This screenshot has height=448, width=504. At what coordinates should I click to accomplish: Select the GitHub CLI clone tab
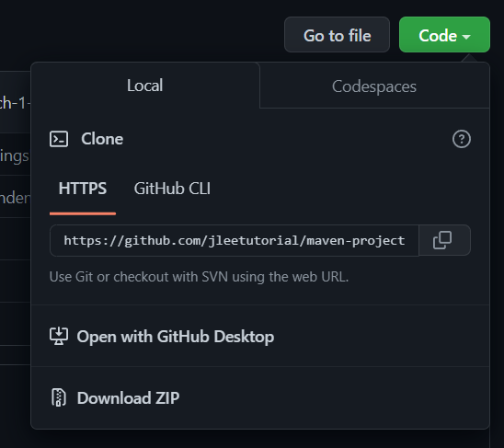(x=172, y=189)
